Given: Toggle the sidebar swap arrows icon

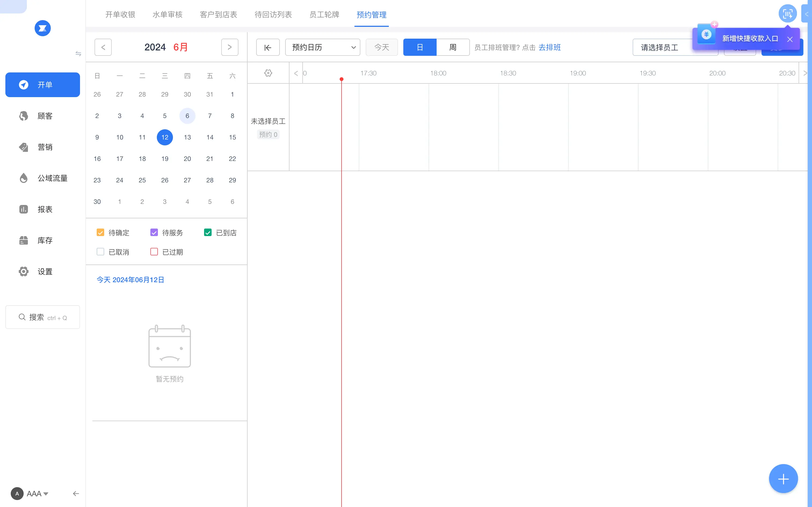Looking at the screenshot, I should pos(78,54).
